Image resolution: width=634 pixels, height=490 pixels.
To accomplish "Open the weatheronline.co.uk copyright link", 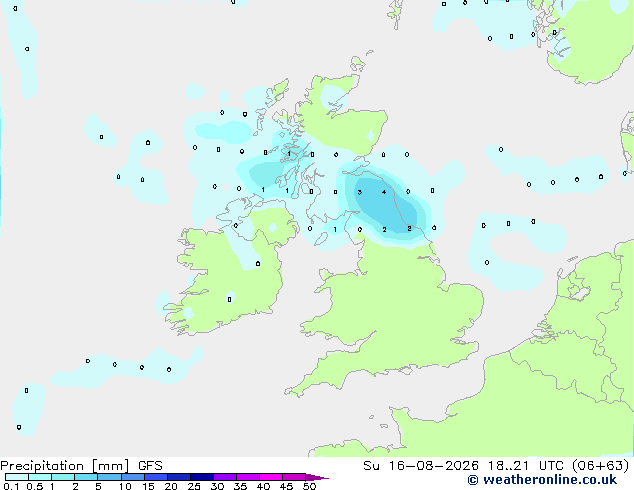I will click(542, 480).
